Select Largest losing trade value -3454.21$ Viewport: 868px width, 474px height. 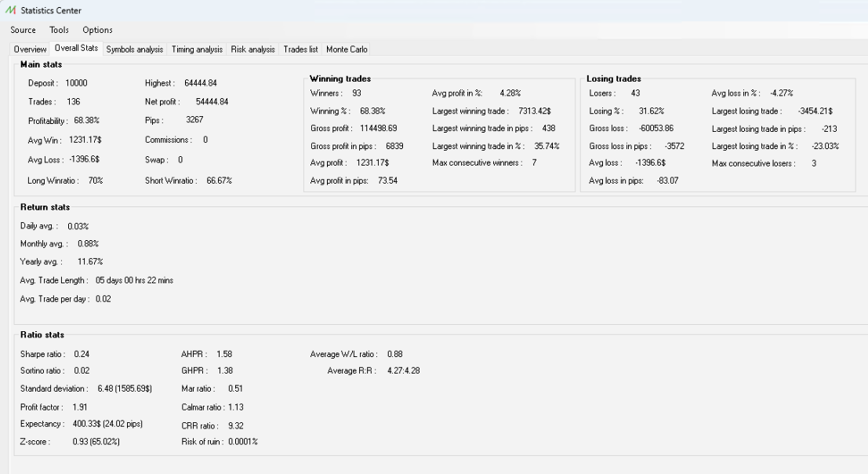coord(815,111)
